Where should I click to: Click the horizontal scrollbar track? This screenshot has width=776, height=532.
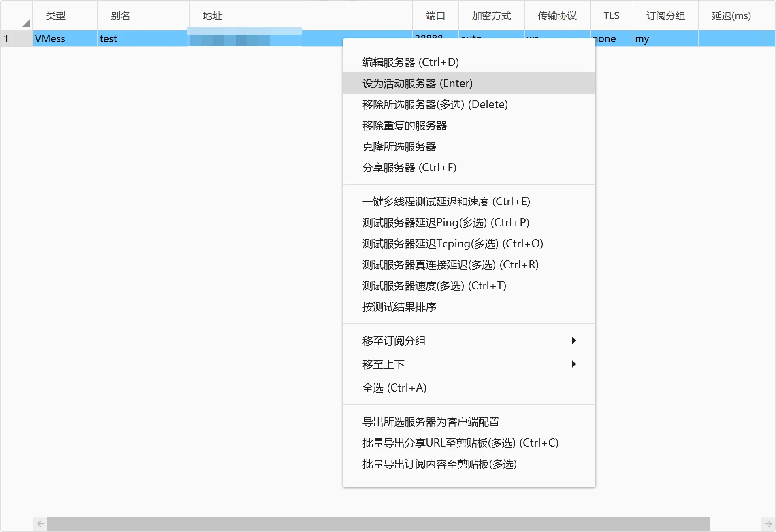(735, 524)
